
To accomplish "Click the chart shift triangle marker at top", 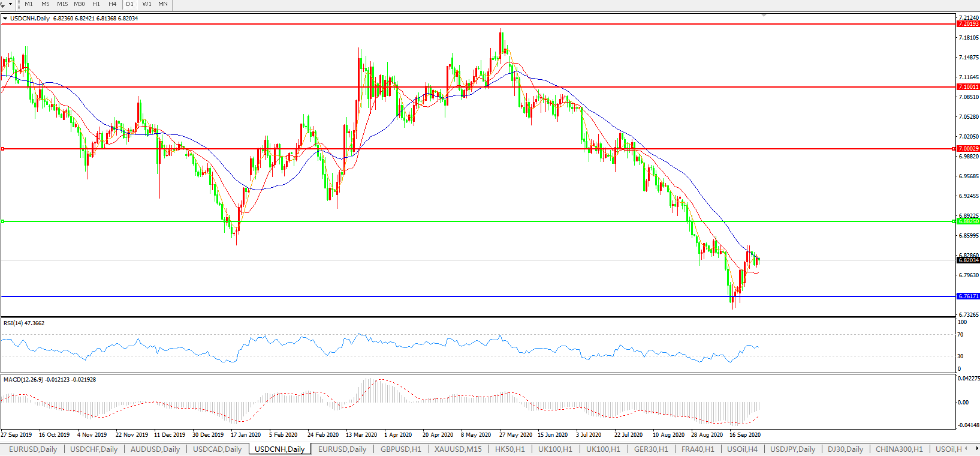I will pos(764,15).
